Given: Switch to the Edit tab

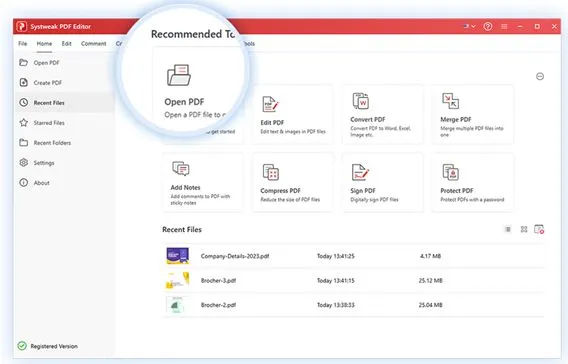Looking at the screenshot, I should tap(66, 43).
